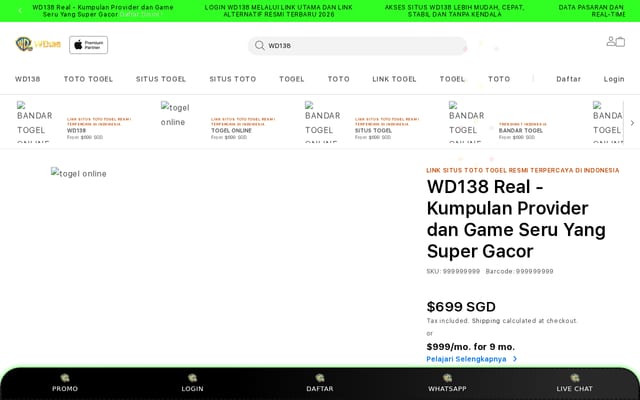Expand the Pelajari Selengkapnya chevron arrow
Image resolution: width=640 pixels, height=400 pixels.
click(515, 359)
